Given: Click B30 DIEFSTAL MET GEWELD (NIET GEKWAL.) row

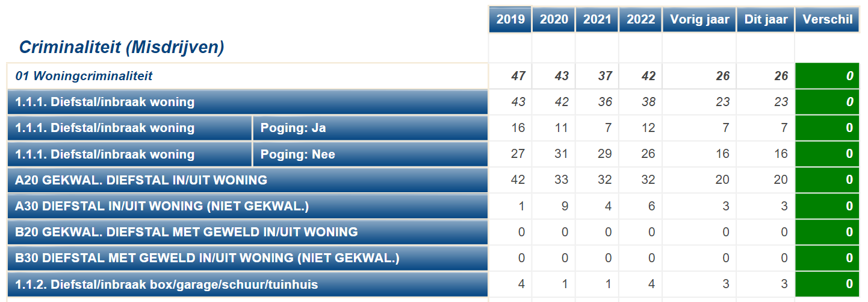Looking at the screenshot, I should [247, 258].
